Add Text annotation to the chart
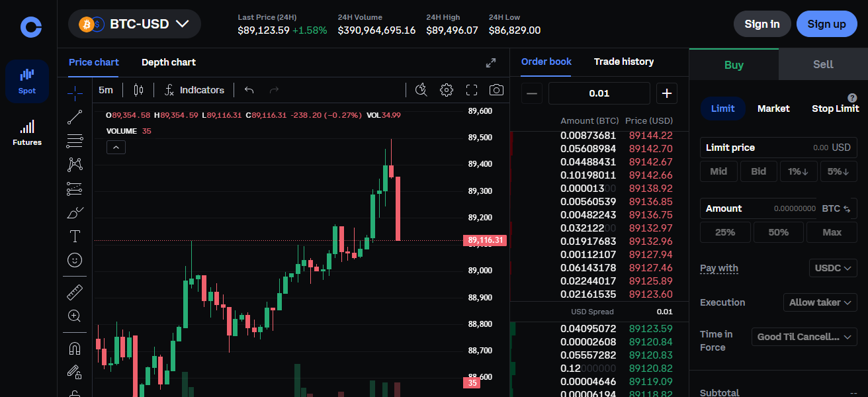The width and height of the screenshot is (868, 397). click(74, 236)
